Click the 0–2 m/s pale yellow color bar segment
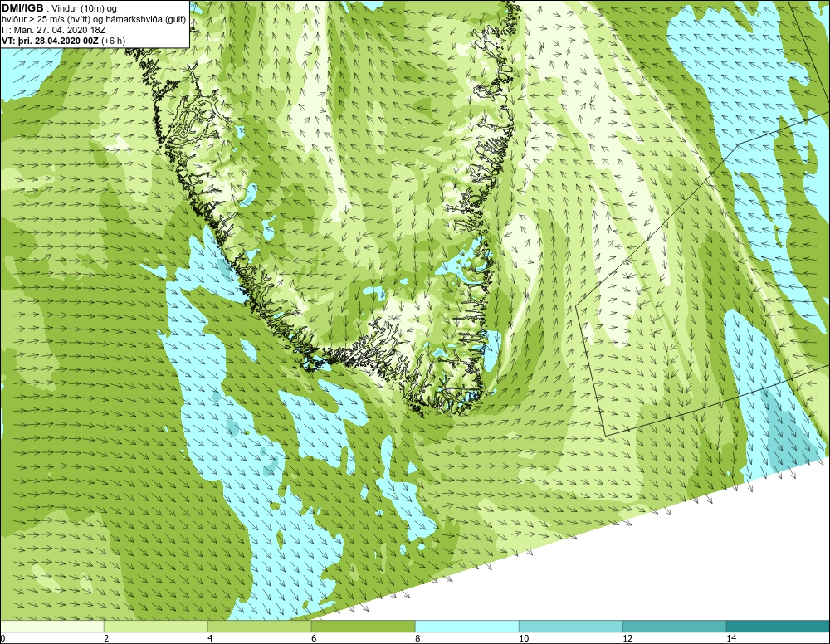Viewport: 830px width, 644px height. (51, 627)
